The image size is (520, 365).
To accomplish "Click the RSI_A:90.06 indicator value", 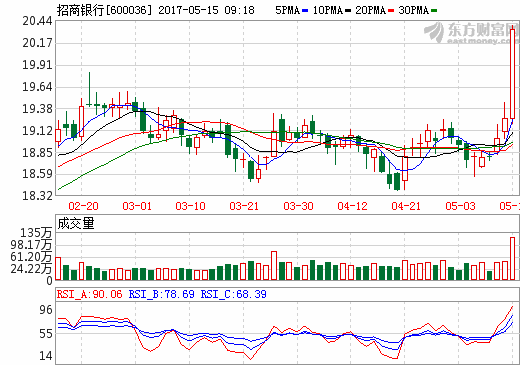I will pos(89,294).
